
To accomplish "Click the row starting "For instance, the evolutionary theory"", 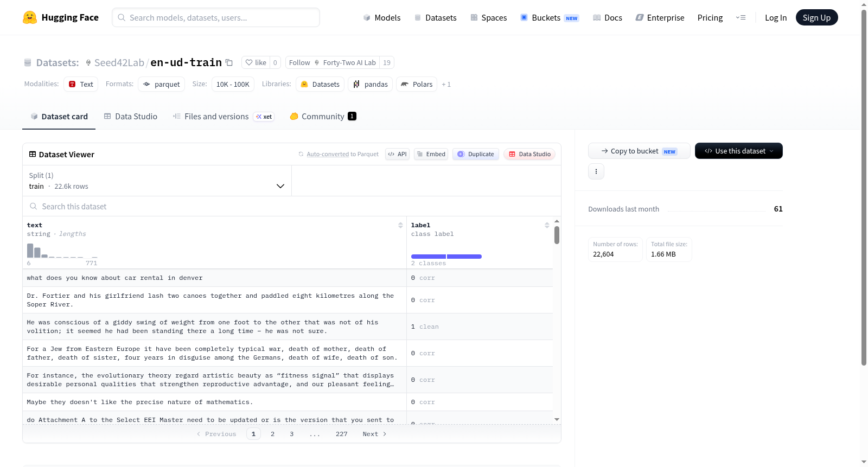I will coord(288,380).
